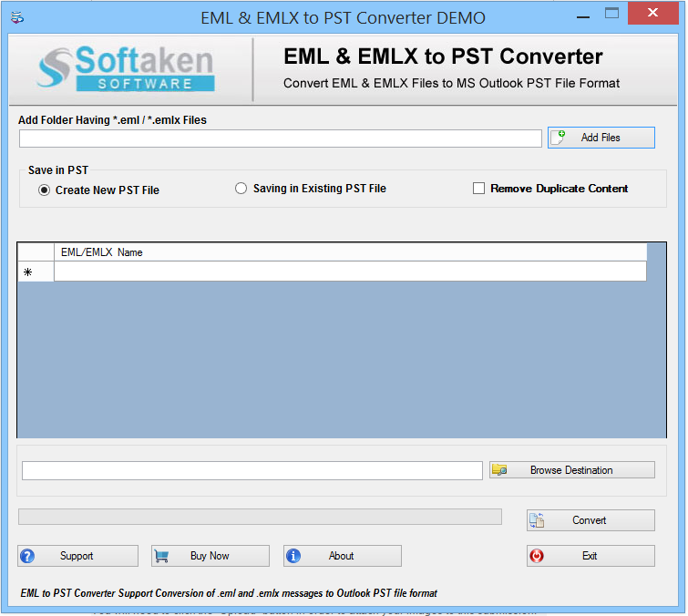
Task: Click the red power icon
Action: tap(537, 556)
